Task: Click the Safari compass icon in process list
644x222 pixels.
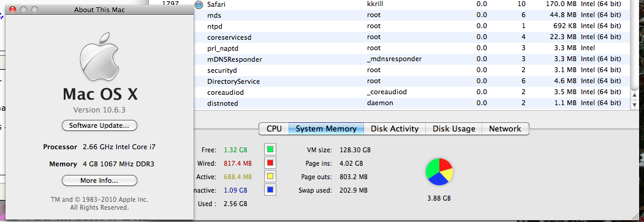Action: 199,4
